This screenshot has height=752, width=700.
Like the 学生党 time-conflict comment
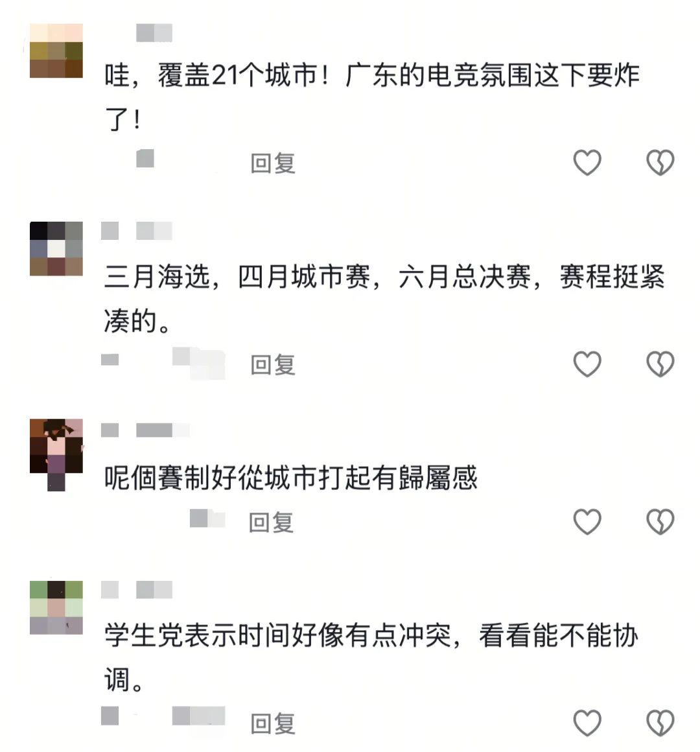[587, 722]
